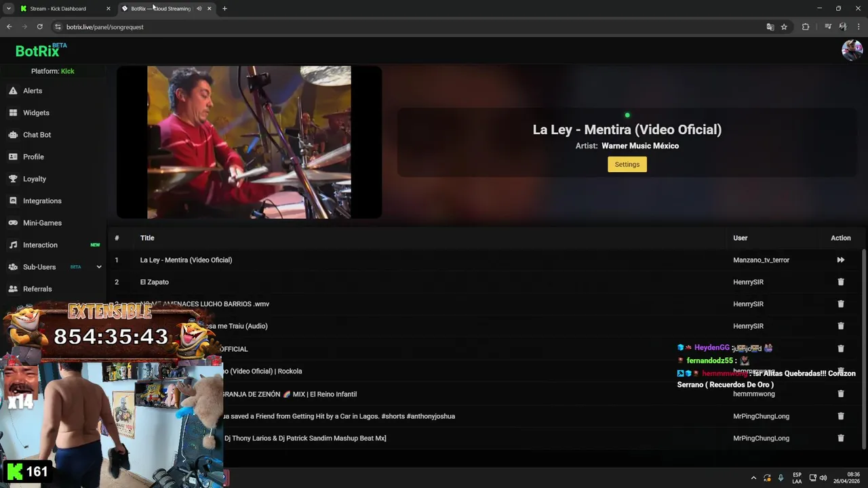Open the Referrals section

point(37,289)
